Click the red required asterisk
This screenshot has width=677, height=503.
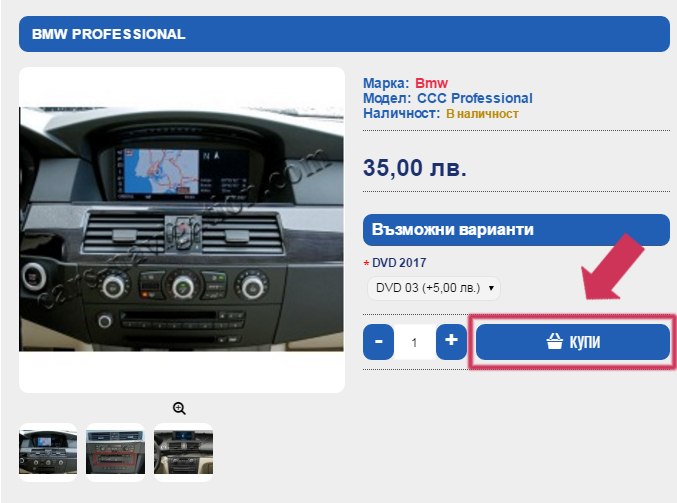pyautogui.click(x=366, y=263)
